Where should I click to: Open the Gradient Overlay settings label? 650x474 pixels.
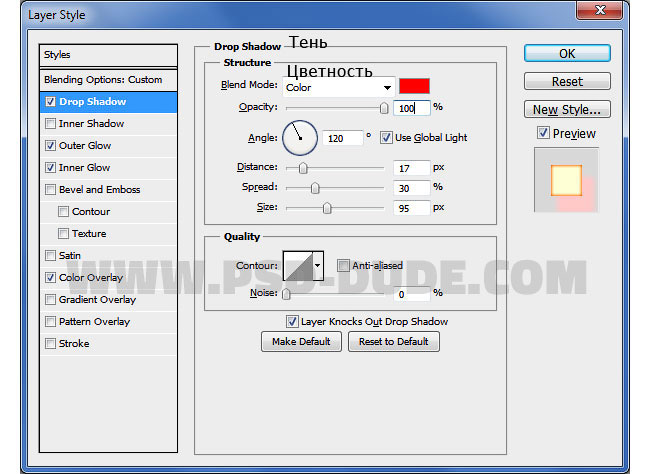point(97,299)
